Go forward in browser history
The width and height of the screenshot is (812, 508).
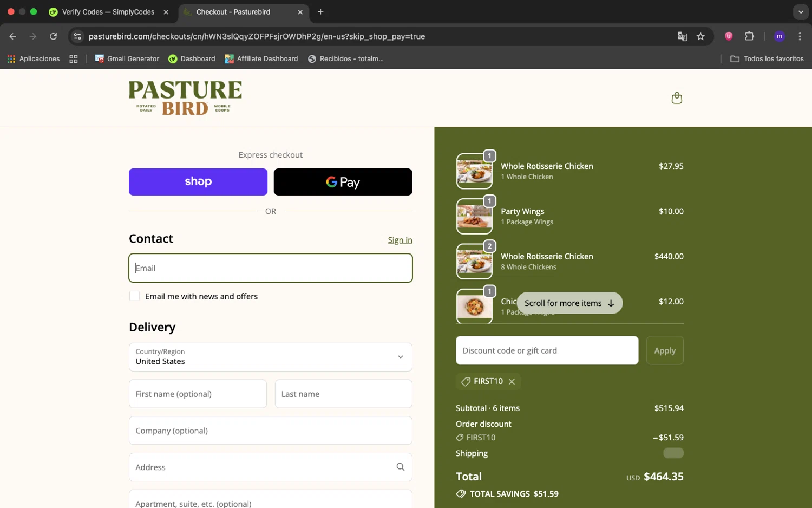(x=33, y=36)
